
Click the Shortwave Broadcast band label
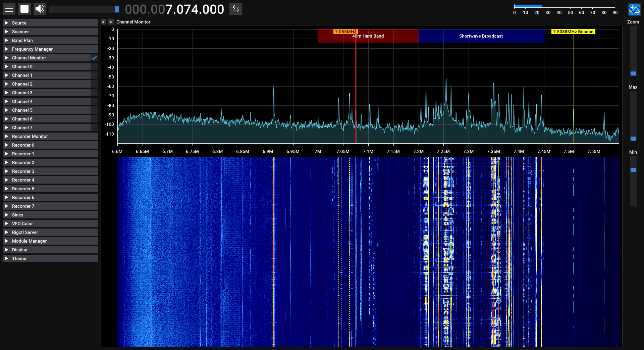click(481, 36)
